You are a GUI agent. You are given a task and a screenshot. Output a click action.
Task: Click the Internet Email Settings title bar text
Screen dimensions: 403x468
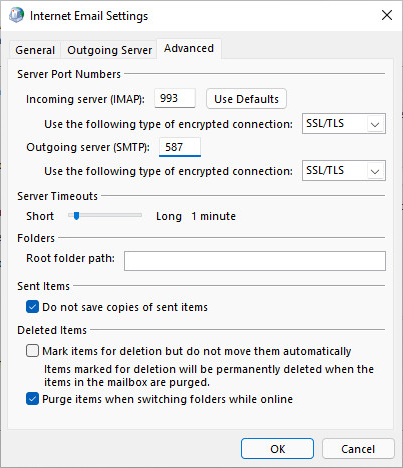tap(89, 16)
